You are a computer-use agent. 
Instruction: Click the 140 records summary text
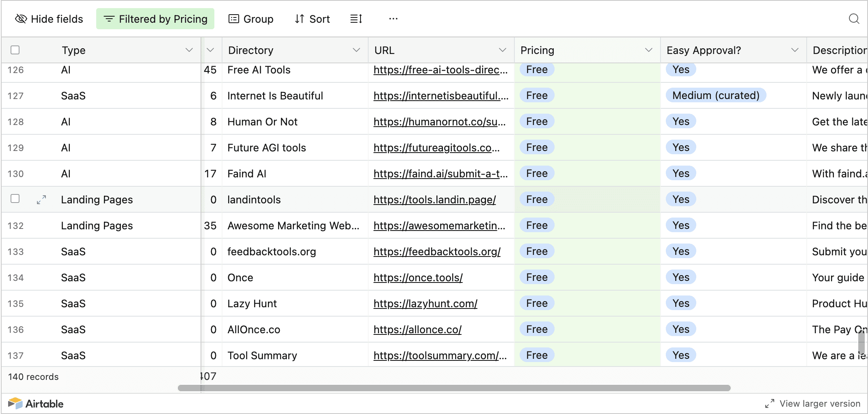pos(33,377)
